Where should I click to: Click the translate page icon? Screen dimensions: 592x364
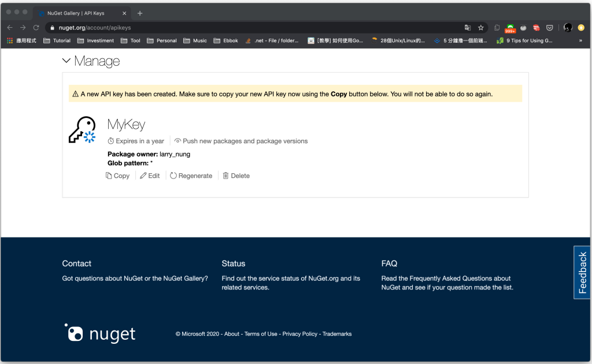467,28
